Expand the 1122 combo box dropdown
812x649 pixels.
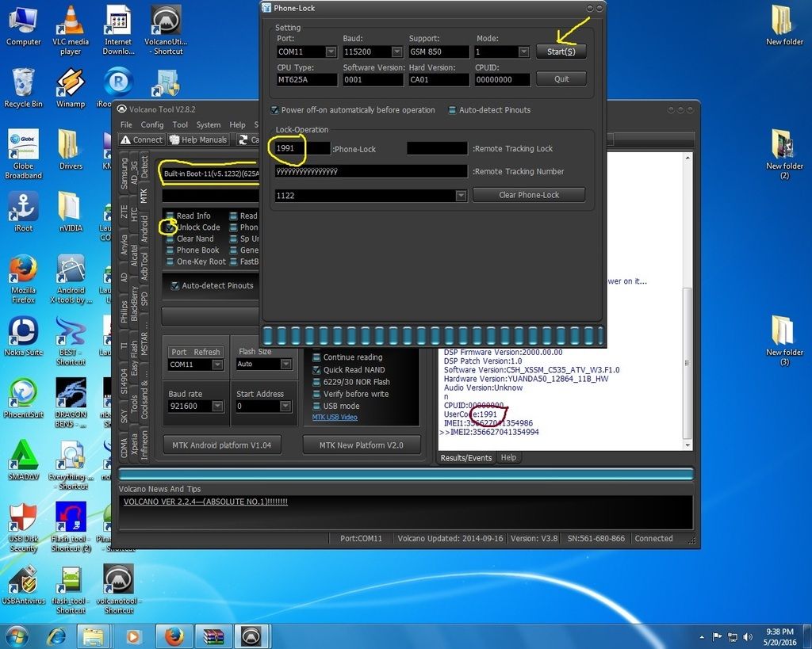[x=461, y=195]
